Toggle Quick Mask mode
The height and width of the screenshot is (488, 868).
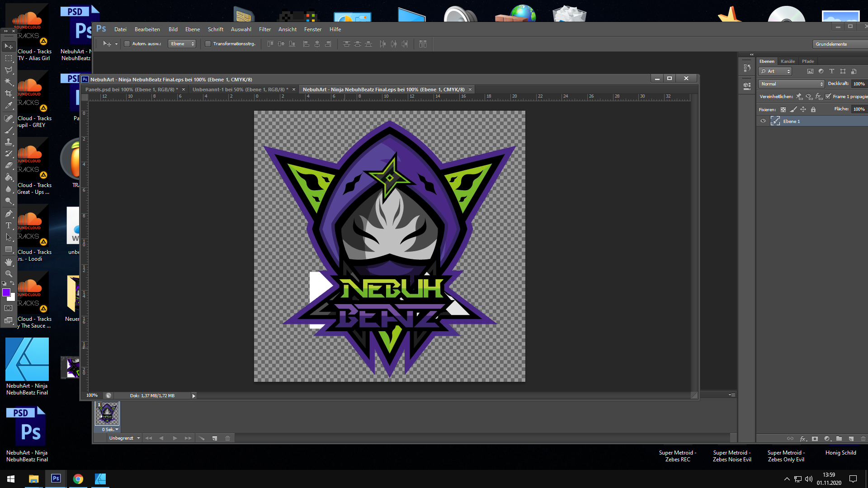coord(9,308)
